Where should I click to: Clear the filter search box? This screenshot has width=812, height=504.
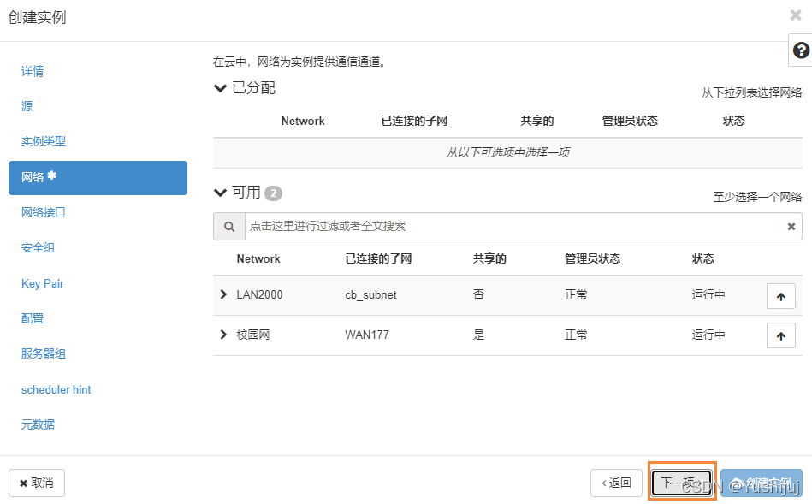791,227
